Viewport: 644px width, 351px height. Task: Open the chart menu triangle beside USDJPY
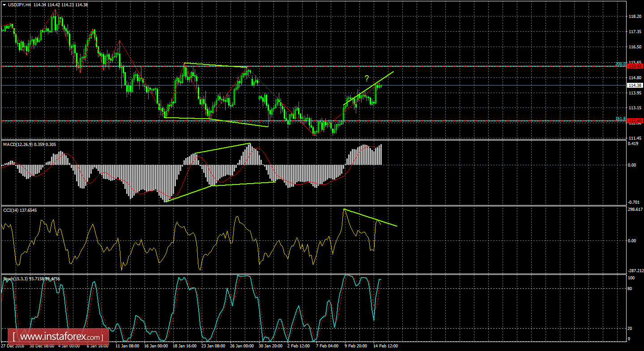[4, 5]
